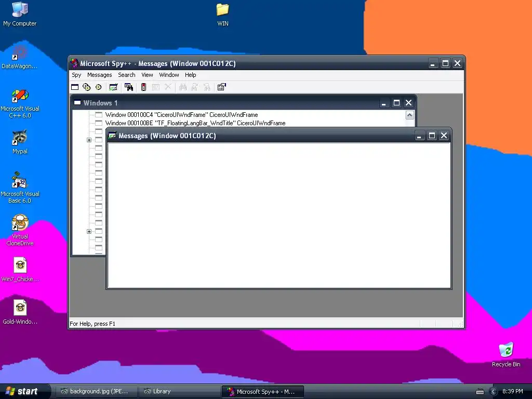Focus the empty Messages log area
This screenshot has height=399, width=532.
tap(279, 216)
